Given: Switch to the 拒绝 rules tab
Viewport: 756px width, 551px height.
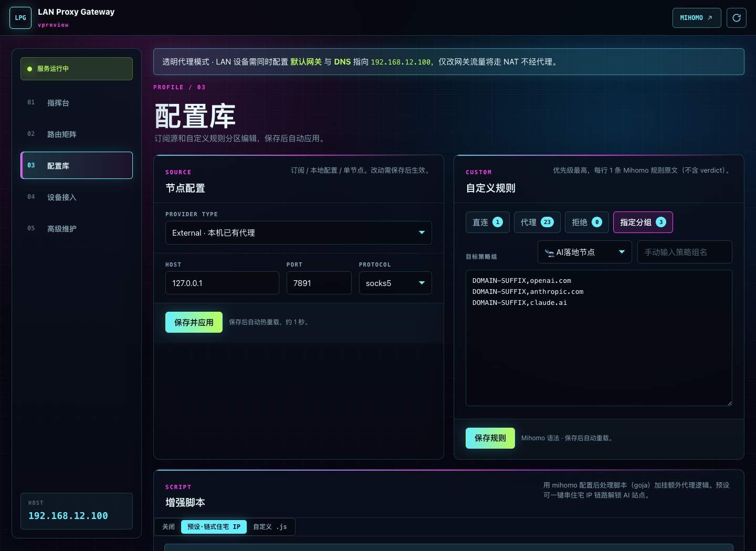Looking at the screenshot, I should coord(587,222).
